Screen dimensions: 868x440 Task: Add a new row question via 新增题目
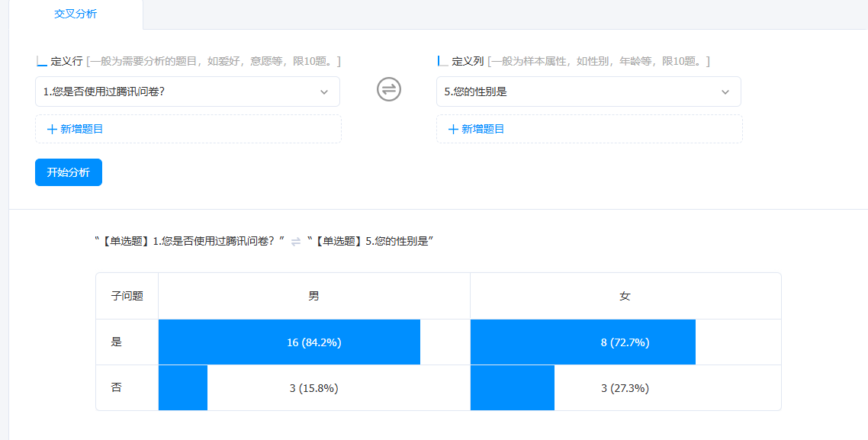(188, 129)
